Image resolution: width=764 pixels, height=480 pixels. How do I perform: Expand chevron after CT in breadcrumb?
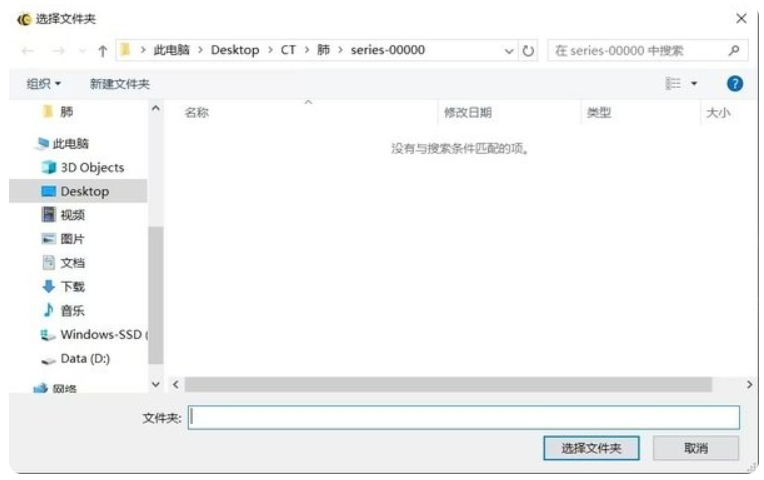(x=306, y=50)
